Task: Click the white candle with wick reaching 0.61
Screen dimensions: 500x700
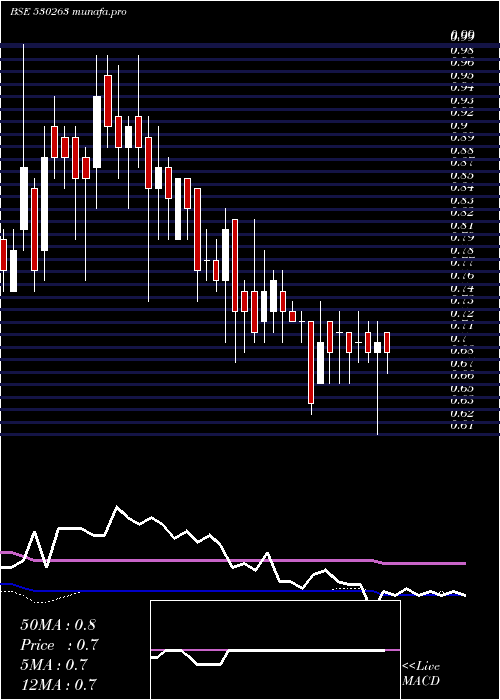Action: coord(377,347)
